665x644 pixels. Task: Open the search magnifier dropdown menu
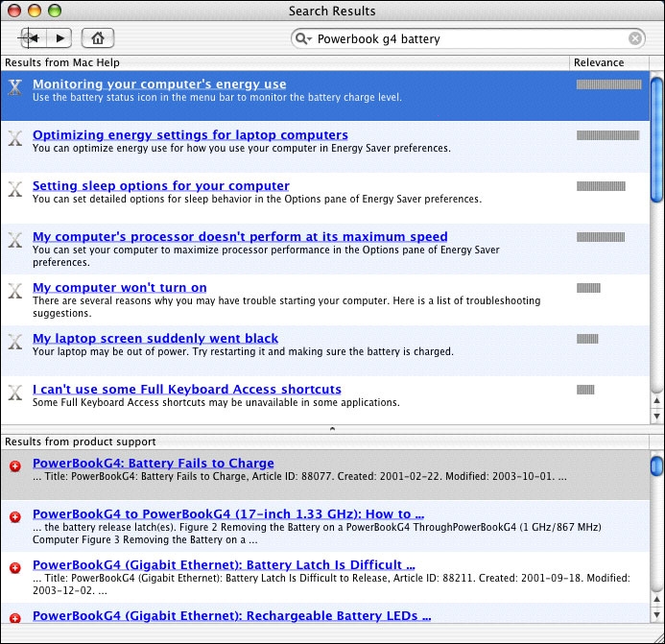coord(303,39)
